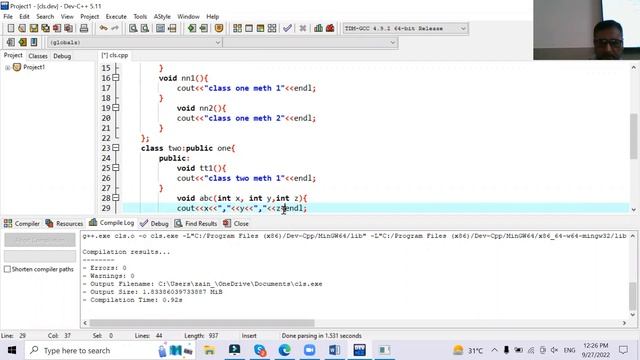Image resolution: width=640 pixels, height=360 pixels.
Task: Click the Profile Analysis chart icon
Action: click(318, 28)
